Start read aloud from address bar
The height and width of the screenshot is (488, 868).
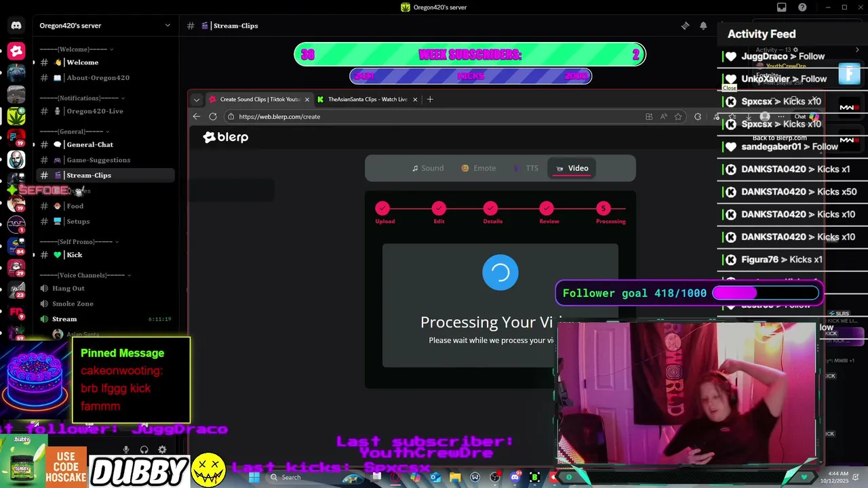pyautogui.click(x=663, y=117)
